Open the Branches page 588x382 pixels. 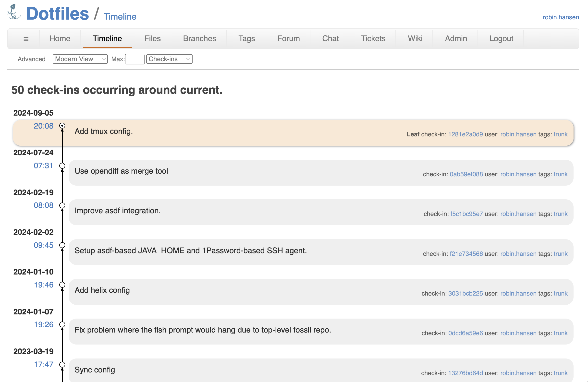pos(199,38)
